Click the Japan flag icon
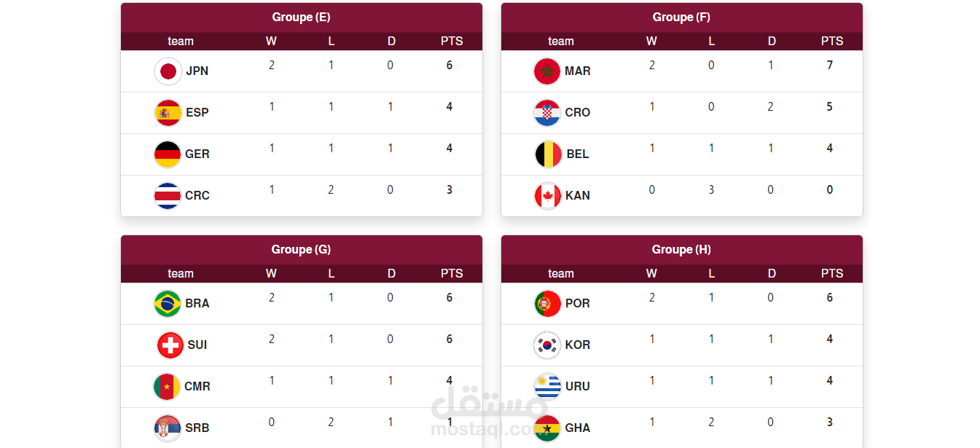Viewport: 980px width, 448px height. point(168,71)
